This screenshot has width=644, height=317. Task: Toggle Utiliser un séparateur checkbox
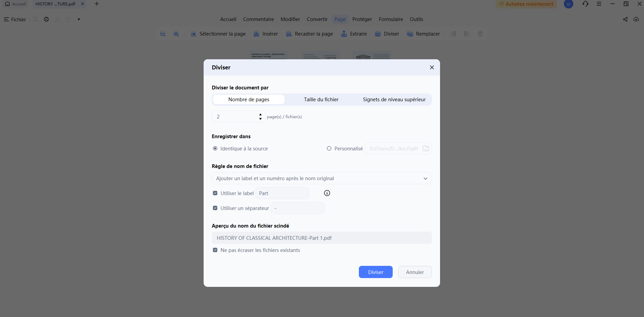(x=215, y=208)
